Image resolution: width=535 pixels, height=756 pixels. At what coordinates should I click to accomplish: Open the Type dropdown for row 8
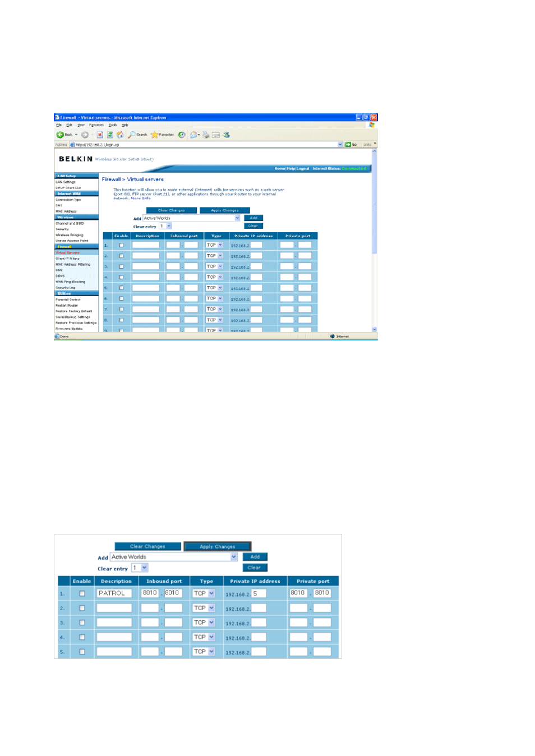click(214, 320)
